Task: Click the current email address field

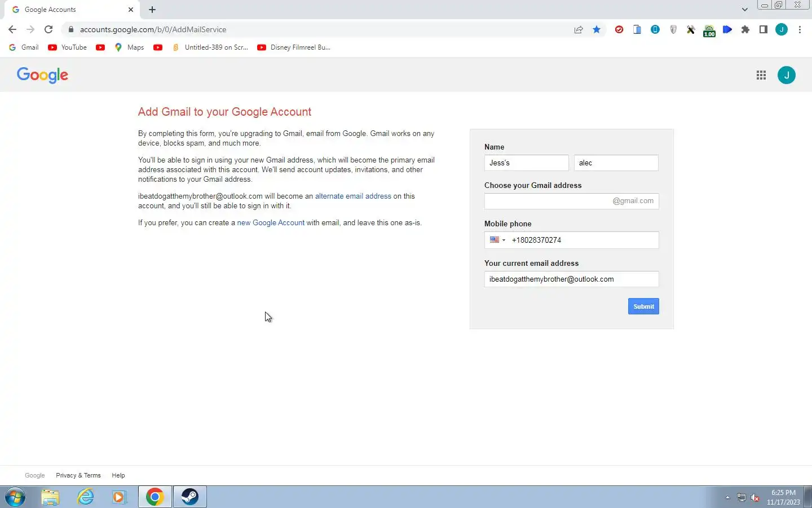Action: click(x=571, y=279)
